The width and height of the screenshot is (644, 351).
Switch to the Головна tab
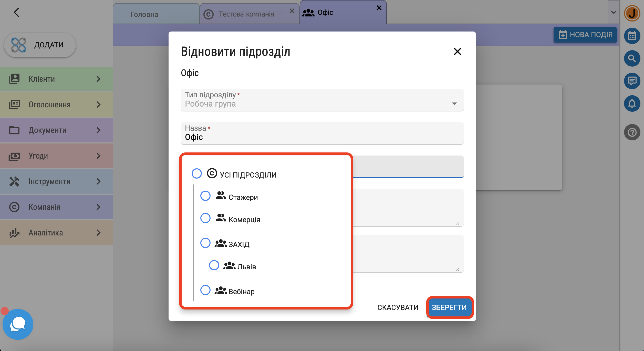(144, 14)
